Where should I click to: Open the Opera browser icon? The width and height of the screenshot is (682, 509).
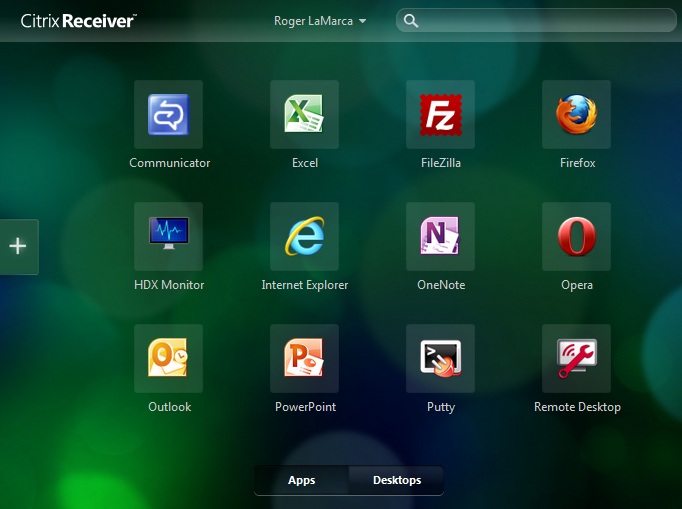click(x=576, y=237)
